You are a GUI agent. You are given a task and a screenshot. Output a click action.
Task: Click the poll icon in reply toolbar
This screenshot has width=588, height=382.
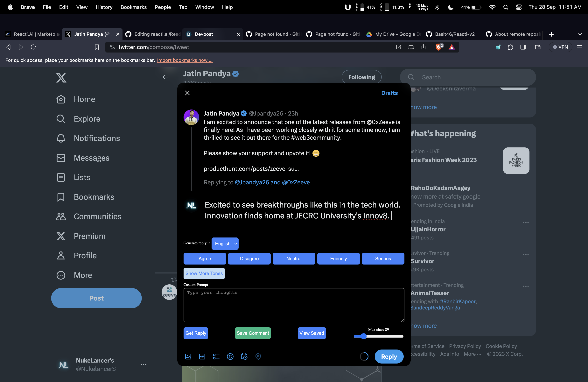point(216,356)
